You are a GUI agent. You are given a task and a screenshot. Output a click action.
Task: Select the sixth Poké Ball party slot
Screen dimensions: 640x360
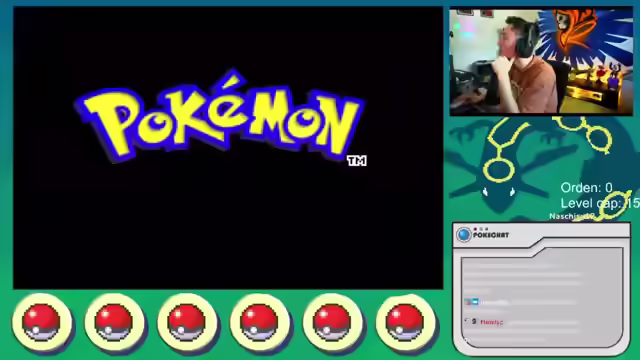405,322
